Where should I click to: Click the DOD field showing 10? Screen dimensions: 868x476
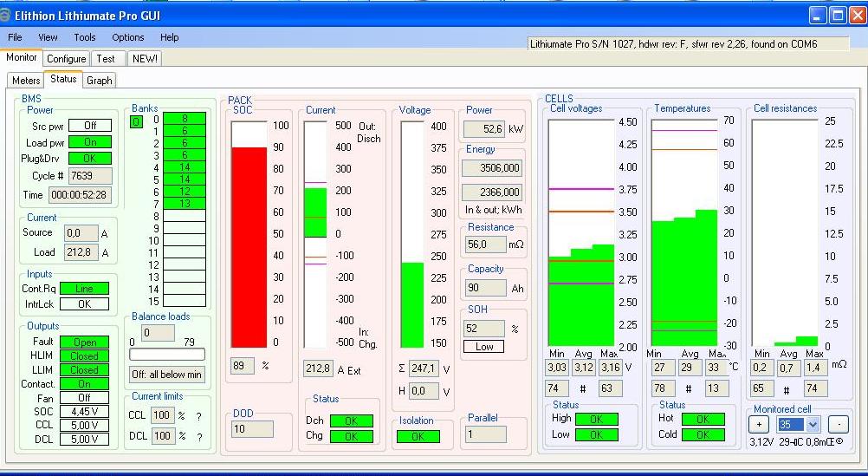pos(252,429)
